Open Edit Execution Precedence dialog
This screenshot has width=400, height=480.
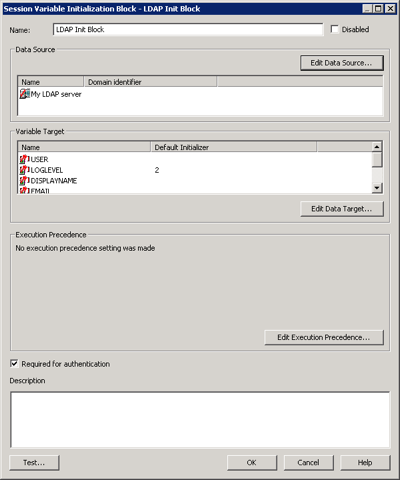point(324,337)
